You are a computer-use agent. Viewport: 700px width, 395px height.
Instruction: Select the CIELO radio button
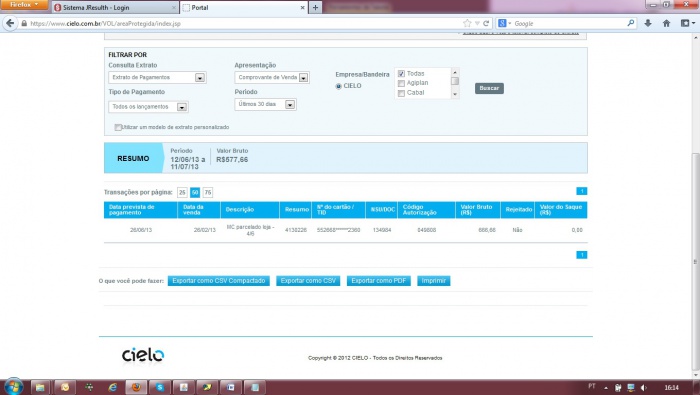(338, 86)
